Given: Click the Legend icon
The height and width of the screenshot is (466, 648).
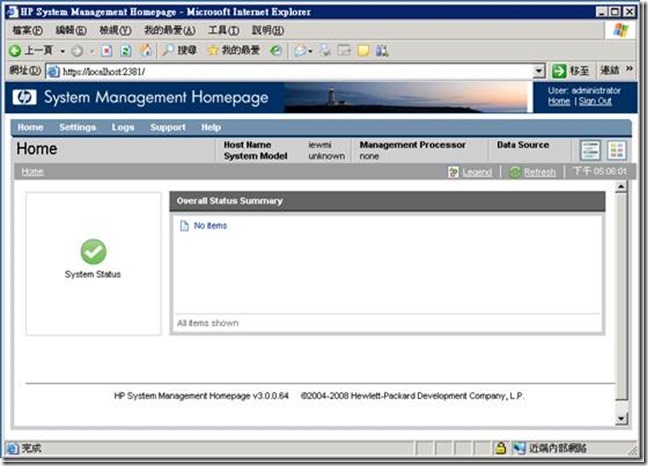Looking at the screenshot, I should [453, 171].
